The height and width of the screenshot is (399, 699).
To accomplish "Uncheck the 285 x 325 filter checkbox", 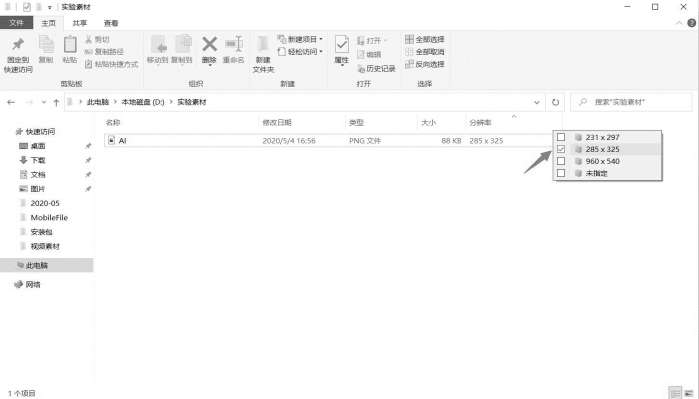I will [561, 149].
